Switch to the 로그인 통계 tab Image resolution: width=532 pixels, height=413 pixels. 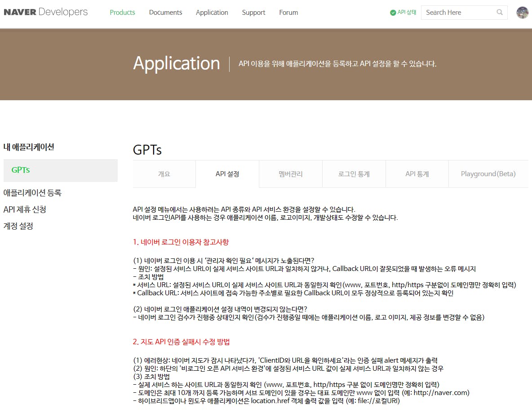(x=354, y=174)
